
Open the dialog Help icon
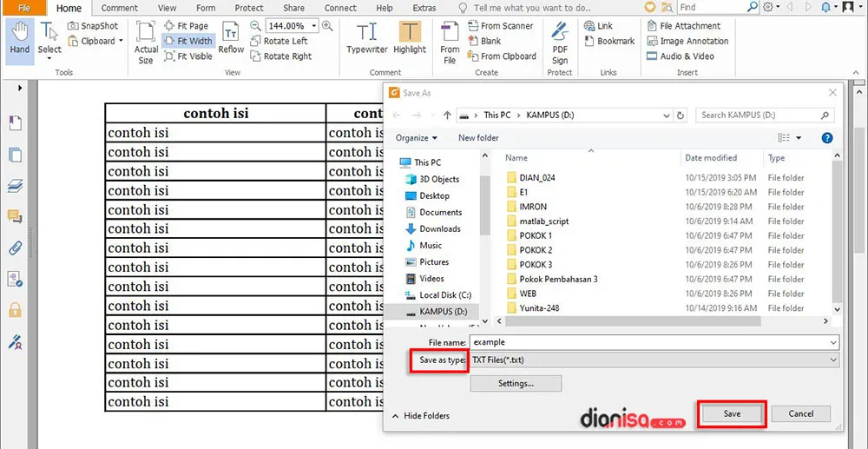[827, 138]
